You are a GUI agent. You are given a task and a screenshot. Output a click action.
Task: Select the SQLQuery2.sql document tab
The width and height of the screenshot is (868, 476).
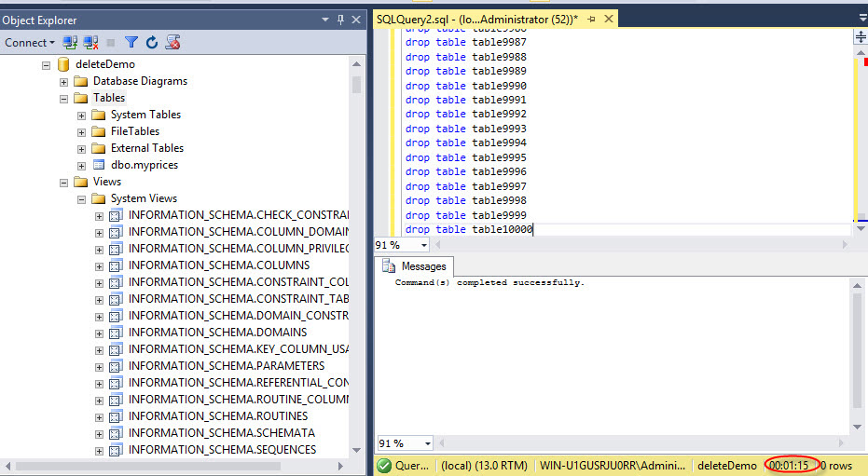(477, 20)
